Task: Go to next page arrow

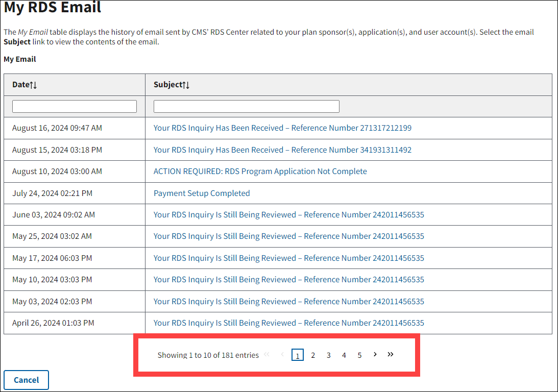Action: pyautogui.click(x=375, y=354)
